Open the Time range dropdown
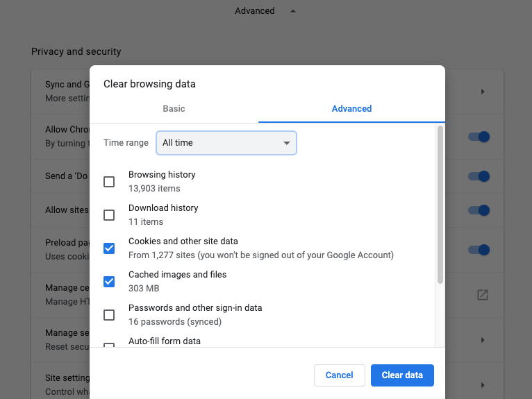Viewport: 532px width, 399px height. coord(226,143)
